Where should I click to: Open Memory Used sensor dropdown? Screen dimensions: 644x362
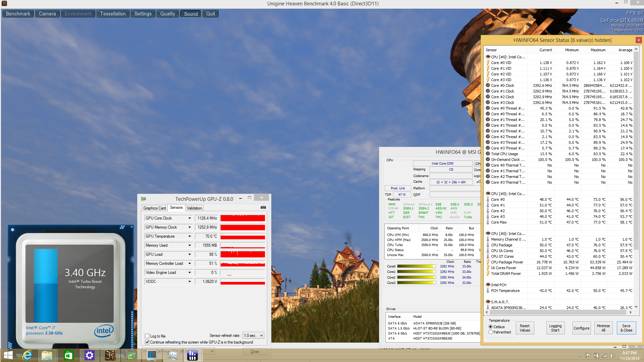pyautogui.click(x=190, y=245)
